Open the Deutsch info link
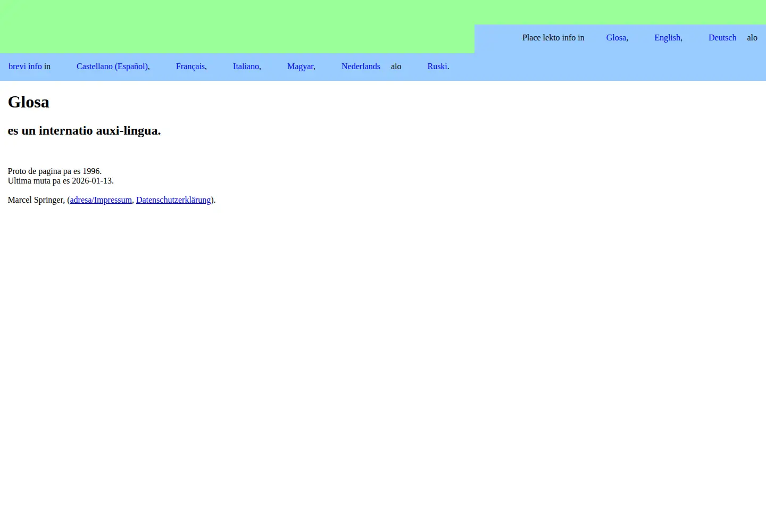The height and width of the screenshot is (532, 766). [x=722, y=38]
